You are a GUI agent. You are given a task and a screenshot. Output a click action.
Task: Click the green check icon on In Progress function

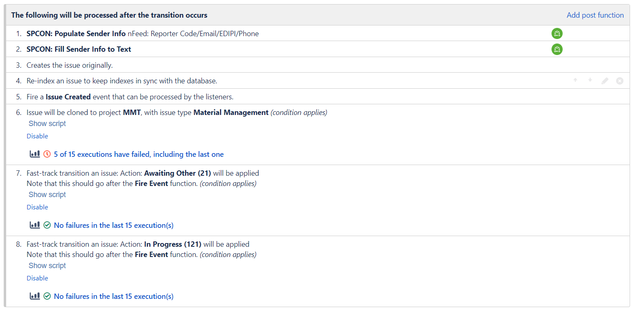tap(47, 296)
